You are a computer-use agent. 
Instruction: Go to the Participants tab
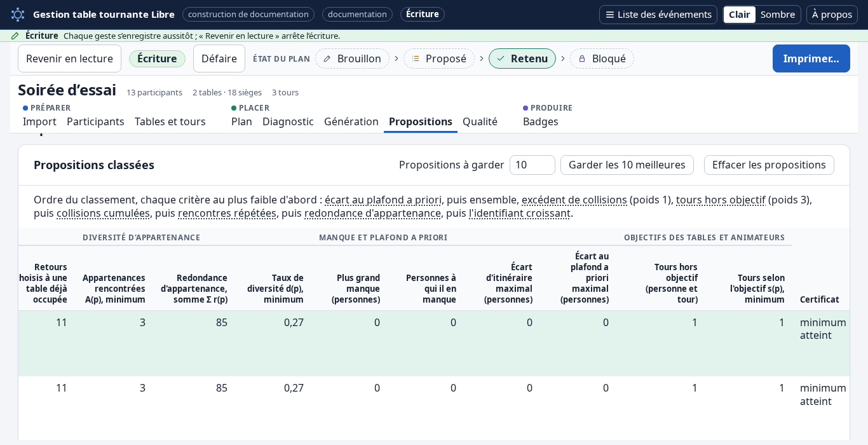tap(95, 121)
